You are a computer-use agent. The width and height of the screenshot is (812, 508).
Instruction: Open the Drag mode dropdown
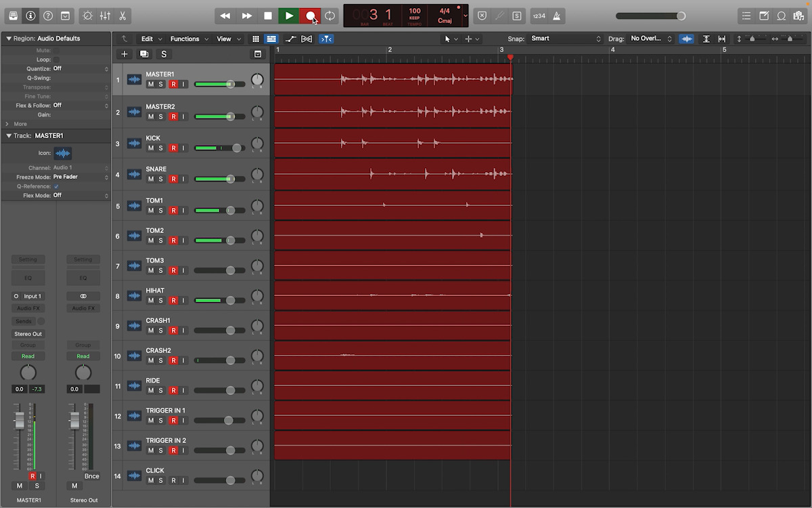[650, 39]
